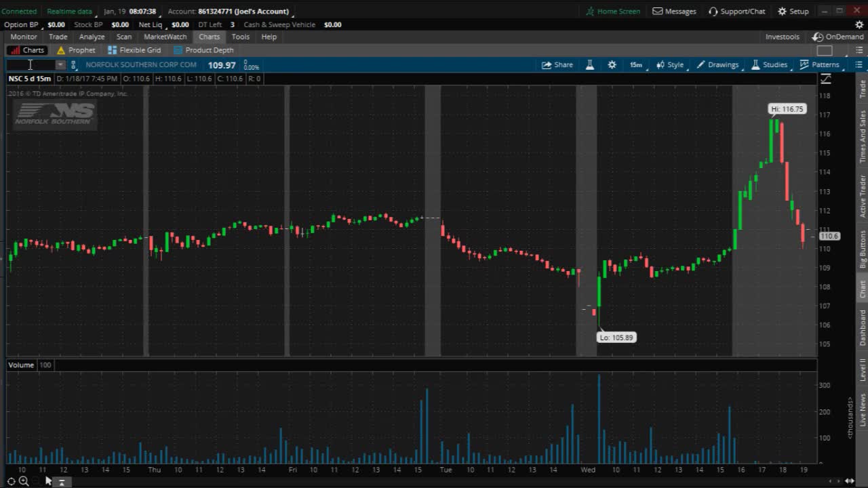Screen dimensions: 868x488
Task: Open the Analyze main tab
Action: [x=92, y=37]
